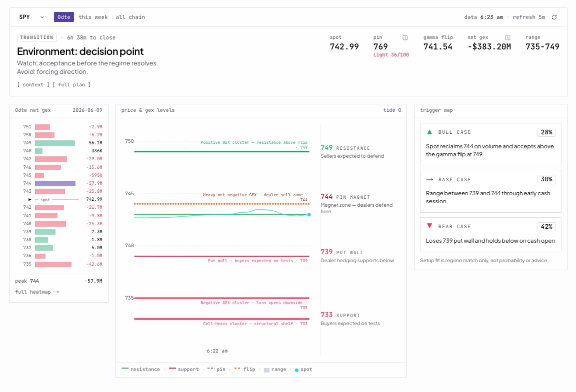The image size is (576, 392).
Task: Click the 749 green gex bar
Action: point(54,143)
